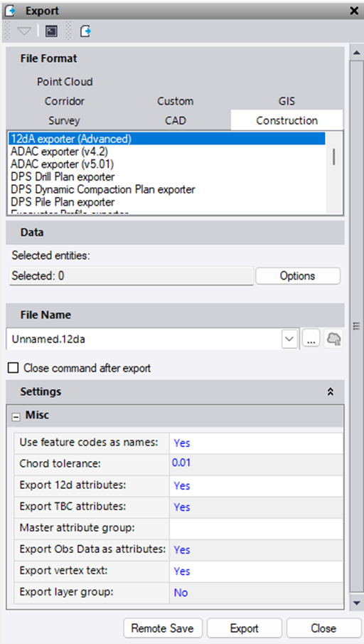This screenshot has width=364, height=644.
Task: Open the File Name dropdown arrow
Action: 290,339
